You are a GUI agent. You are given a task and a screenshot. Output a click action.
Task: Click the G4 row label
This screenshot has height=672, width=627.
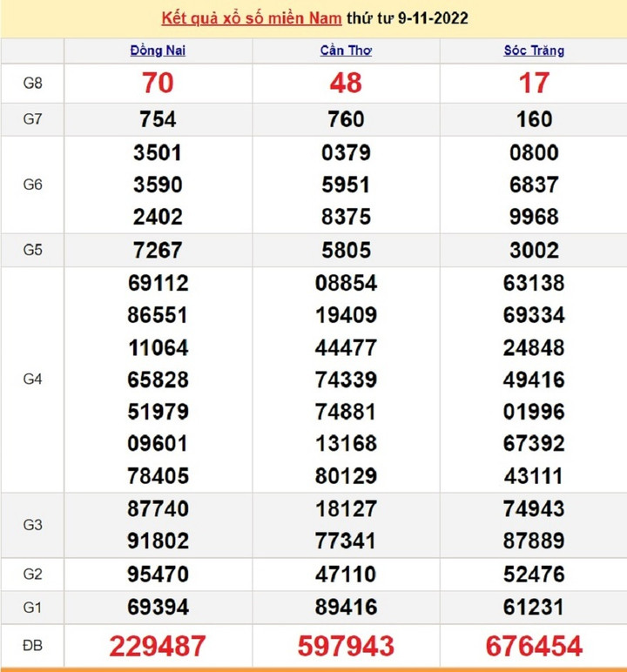(x=32, y=380)
